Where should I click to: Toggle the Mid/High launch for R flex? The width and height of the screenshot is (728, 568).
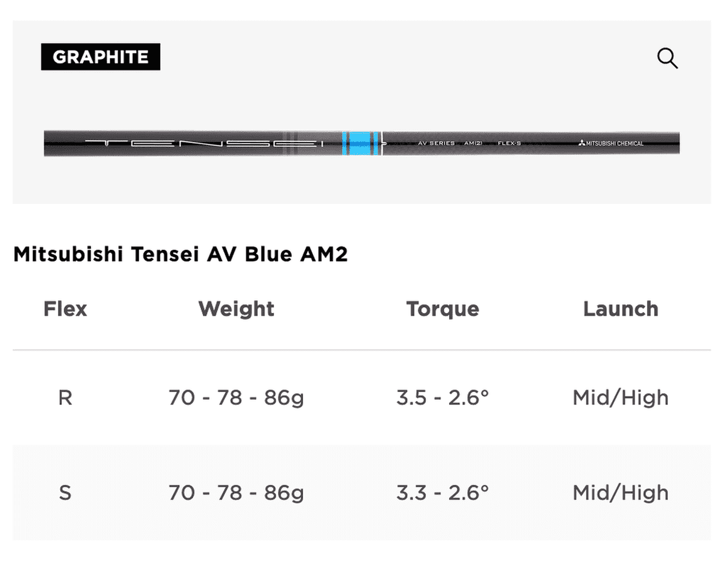tap(620, 398)
